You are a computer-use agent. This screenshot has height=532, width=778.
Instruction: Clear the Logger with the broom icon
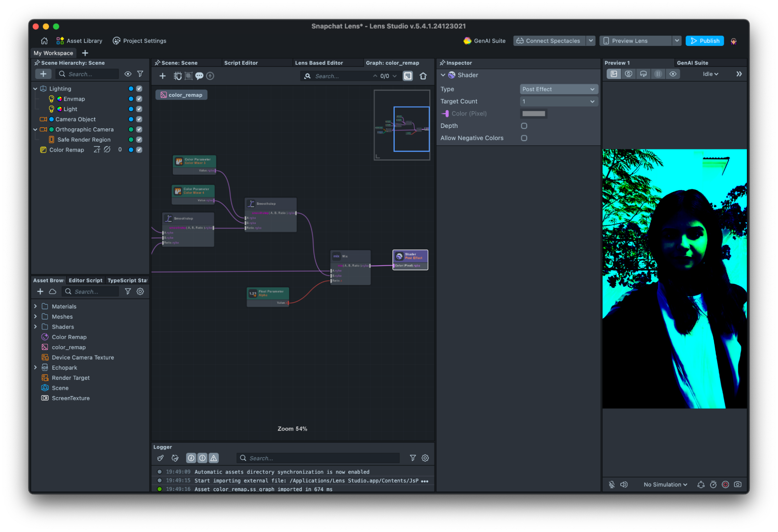[x=160, y=458]
